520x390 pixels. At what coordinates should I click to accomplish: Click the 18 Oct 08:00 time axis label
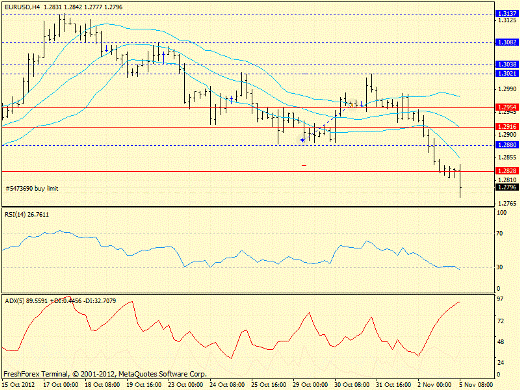(102, 385)
